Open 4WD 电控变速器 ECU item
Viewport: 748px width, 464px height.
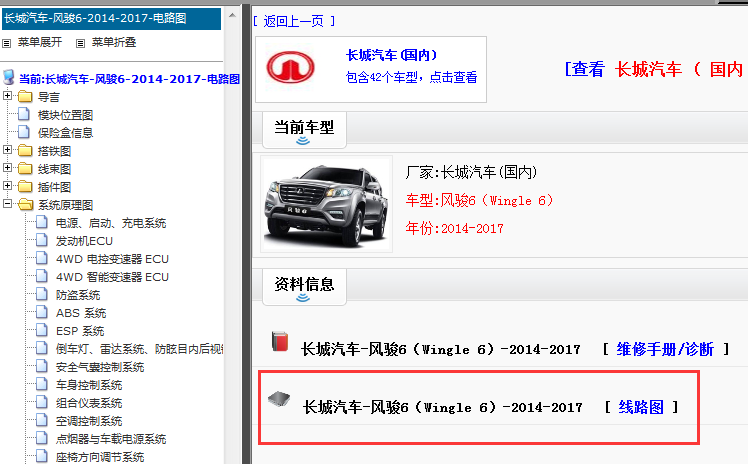[x=113, y=259]
